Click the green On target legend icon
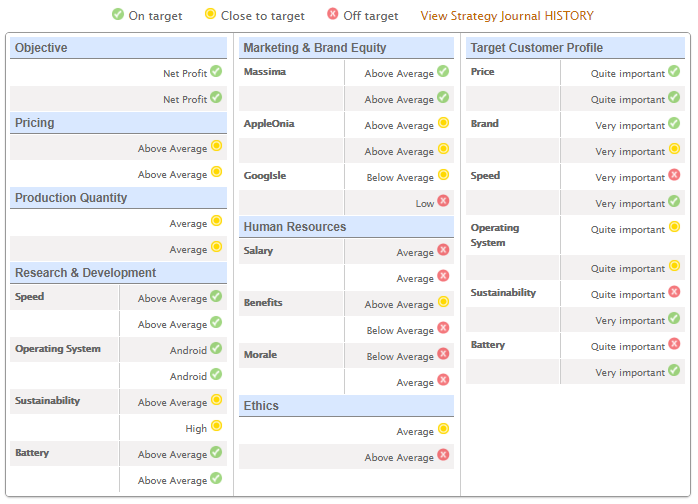This screenshot has height=504, width=698. [118, 15]
